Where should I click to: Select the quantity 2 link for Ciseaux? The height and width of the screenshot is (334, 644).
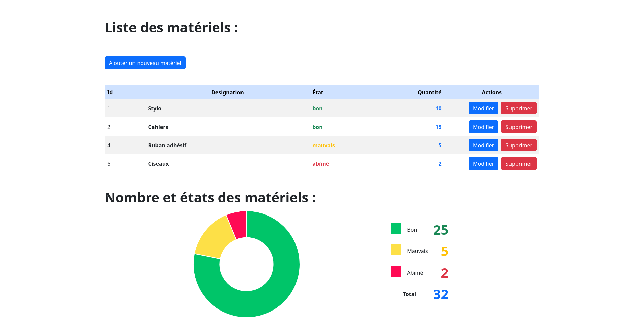pos(440,164)
